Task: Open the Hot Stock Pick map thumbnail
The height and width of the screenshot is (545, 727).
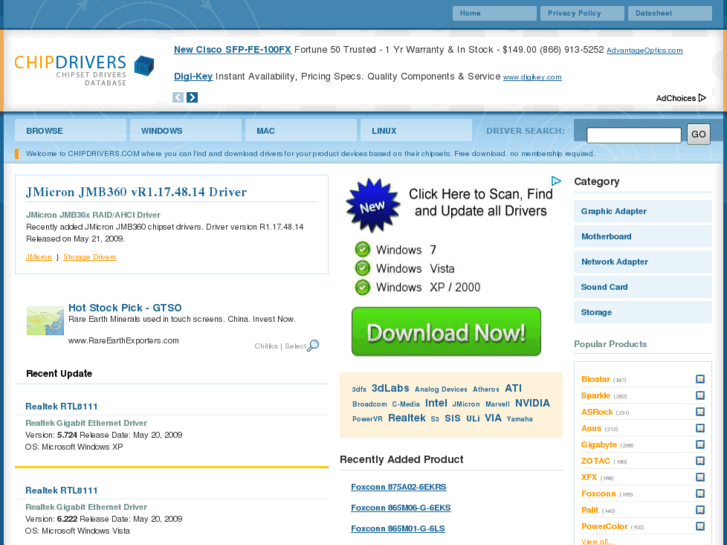Action: tap(45, 321)
